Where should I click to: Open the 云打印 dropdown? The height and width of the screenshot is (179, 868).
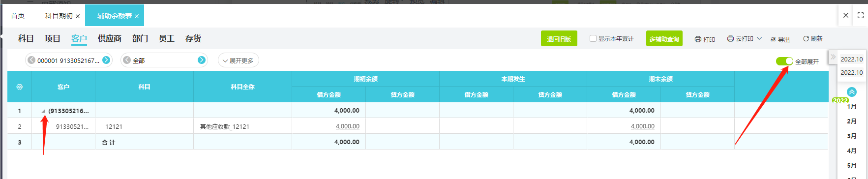[744, 38]
